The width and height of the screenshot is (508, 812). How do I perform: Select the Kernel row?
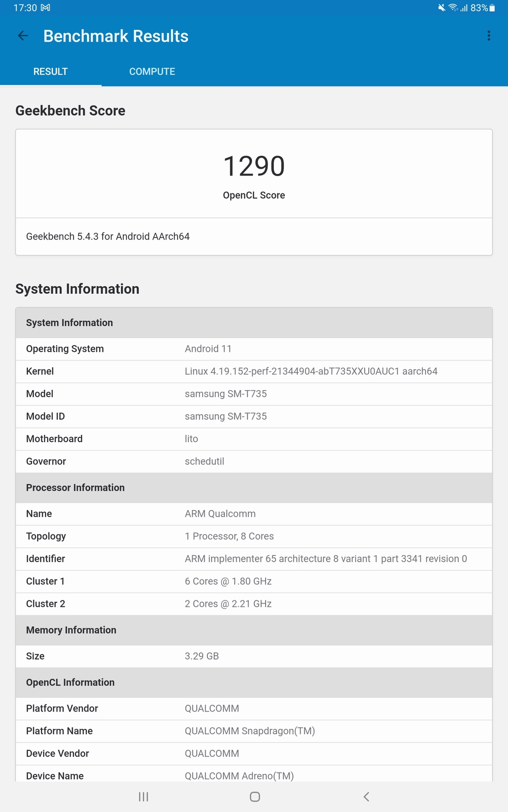pyautogui.click(x=254, y=371)
